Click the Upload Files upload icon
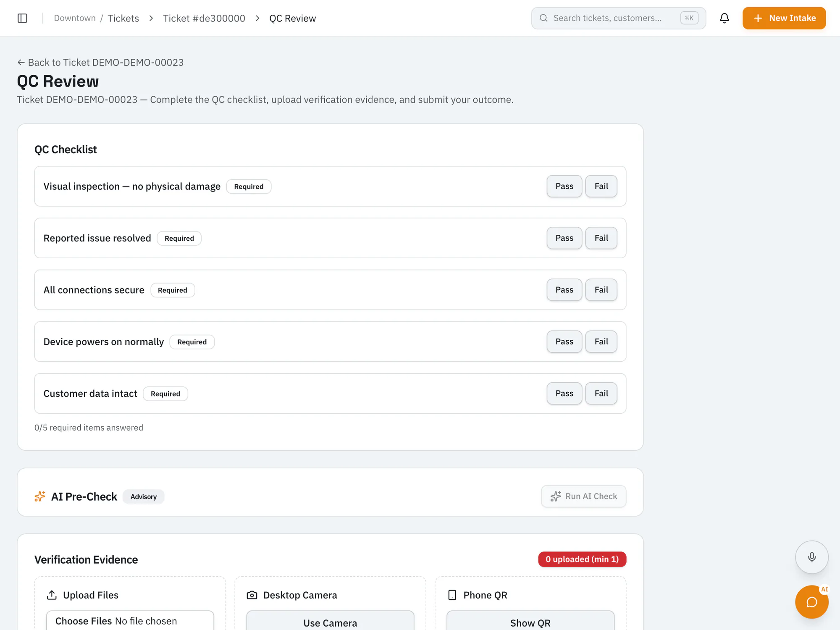Image resolution: width=840 pixels, height=630 pixels. click(x=52, y=595)
